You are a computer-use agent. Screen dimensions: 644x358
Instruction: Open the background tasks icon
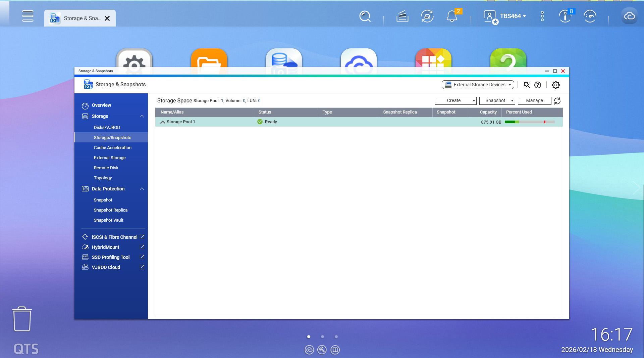[x=402, y=16]
